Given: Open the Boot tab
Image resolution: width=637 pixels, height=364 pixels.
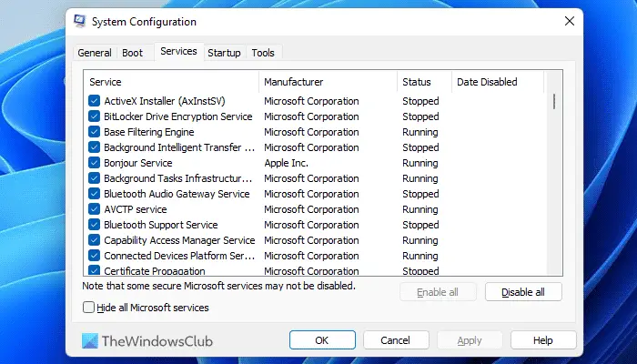Looking at the screenshot, I should 133,53.
